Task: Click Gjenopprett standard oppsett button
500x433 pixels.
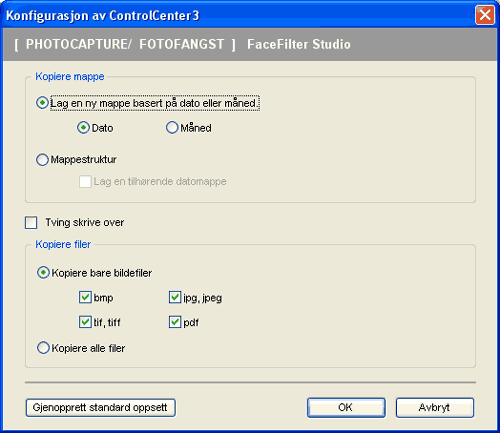Action: pos(100,408)
